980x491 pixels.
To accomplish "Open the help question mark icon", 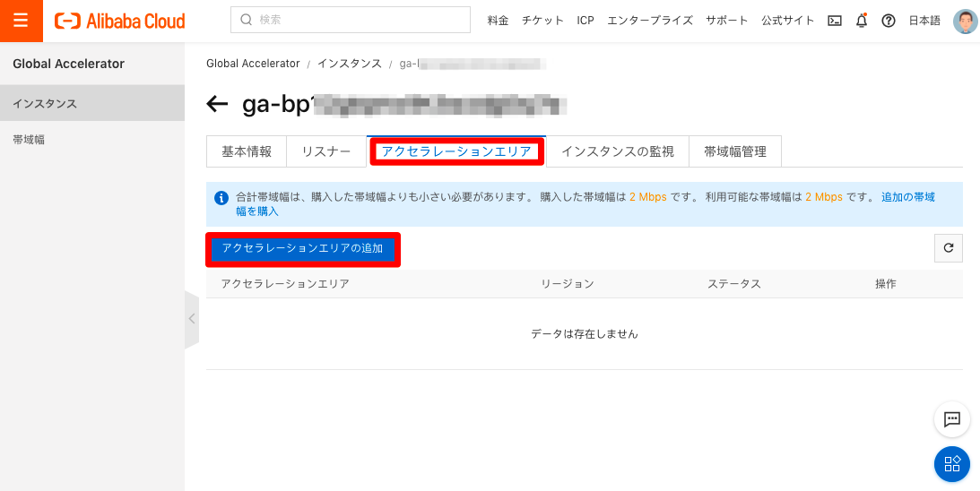I will pyautogui.click(x=889, y=21).
